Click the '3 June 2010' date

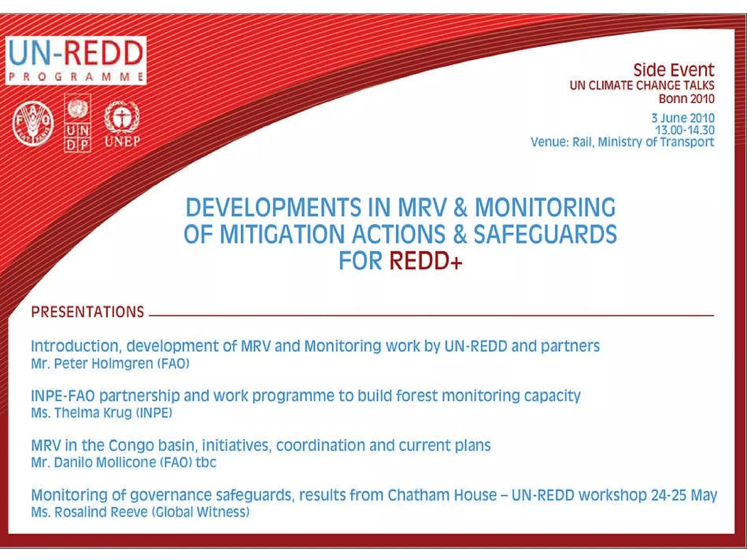682,118
